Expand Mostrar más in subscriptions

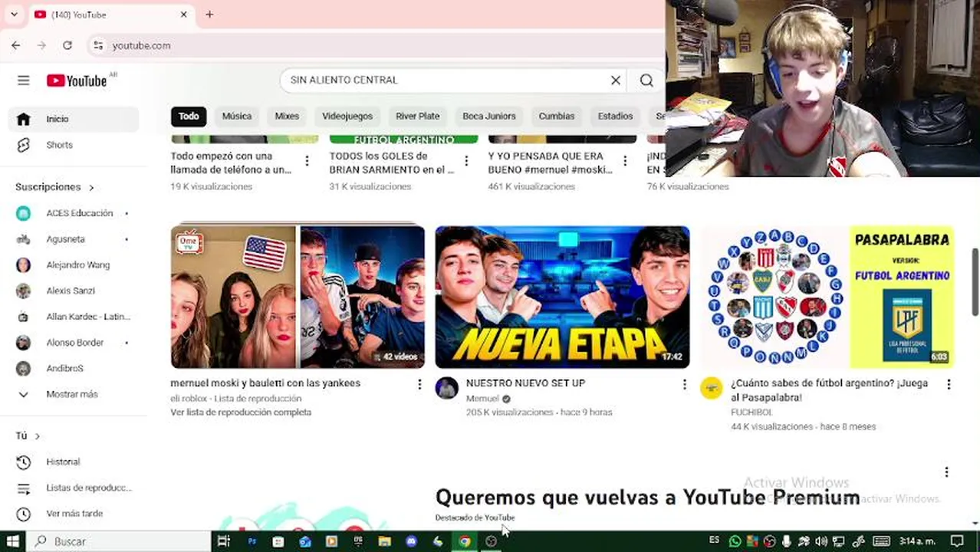point(74,394)
